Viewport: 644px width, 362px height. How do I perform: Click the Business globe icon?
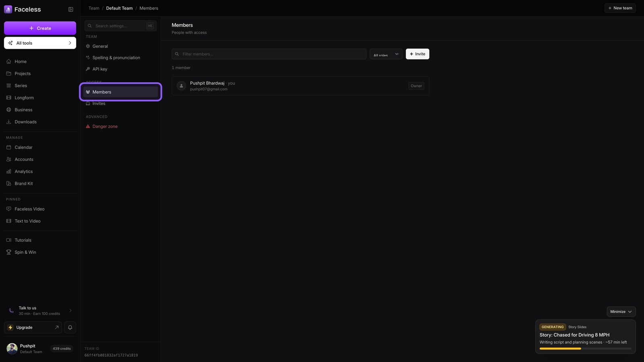(x=9, y=110)
